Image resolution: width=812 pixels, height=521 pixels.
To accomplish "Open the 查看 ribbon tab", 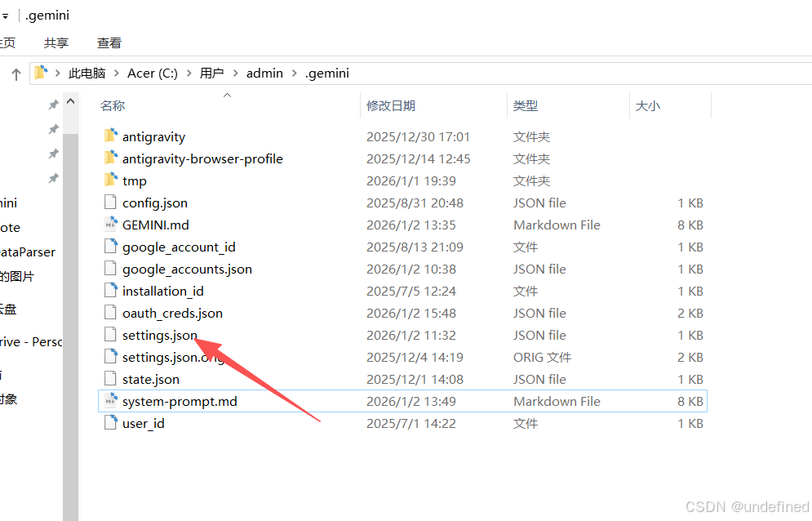I will coord(109,43).
